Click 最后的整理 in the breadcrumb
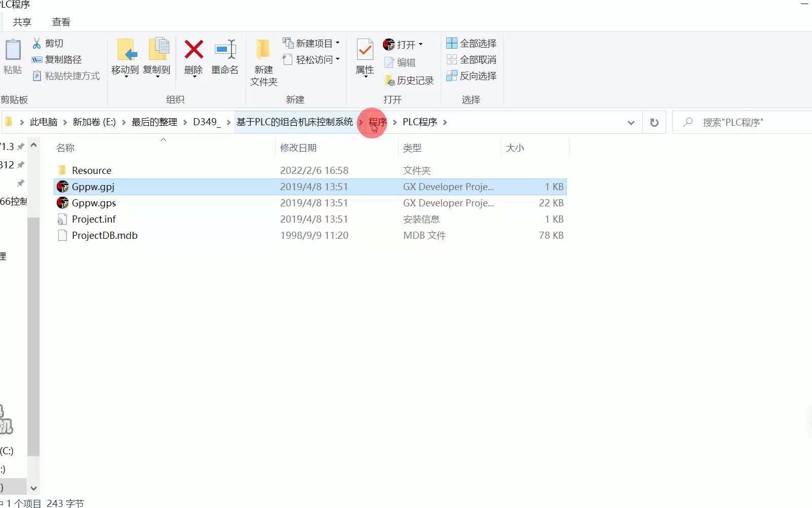The image size is (812, 508). (x=154, y=122)
